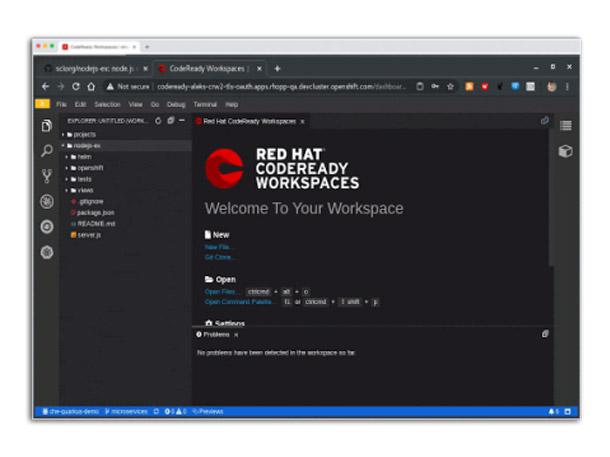
Task: Click the microservices branch in status bar
Action: pyautogui.click(x=126, y=411)
